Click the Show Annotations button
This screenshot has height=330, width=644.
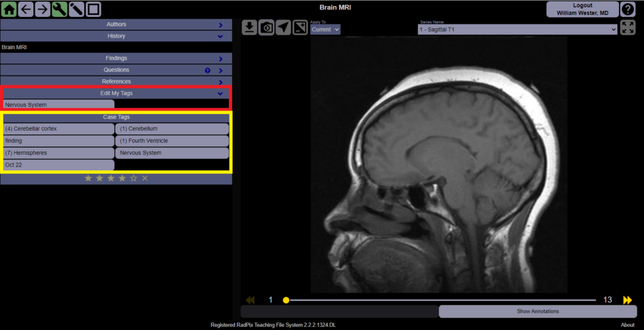(538, 311)
